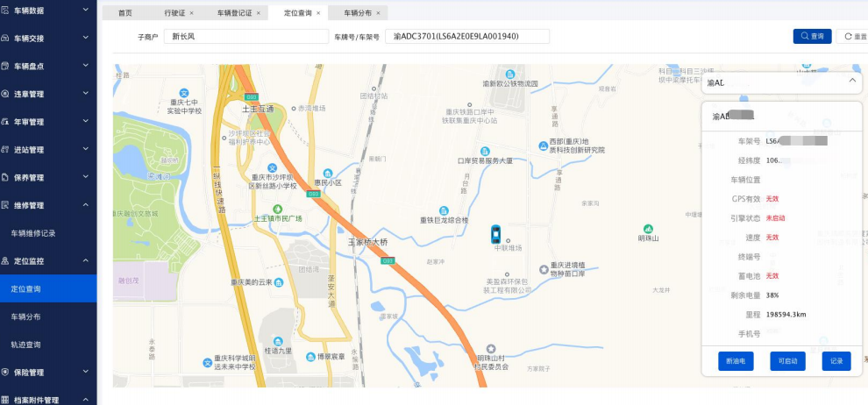Click the 保养管理 sidebar icon
The height and width of the screenshot is (405, 868).
(x=6, y=178)
